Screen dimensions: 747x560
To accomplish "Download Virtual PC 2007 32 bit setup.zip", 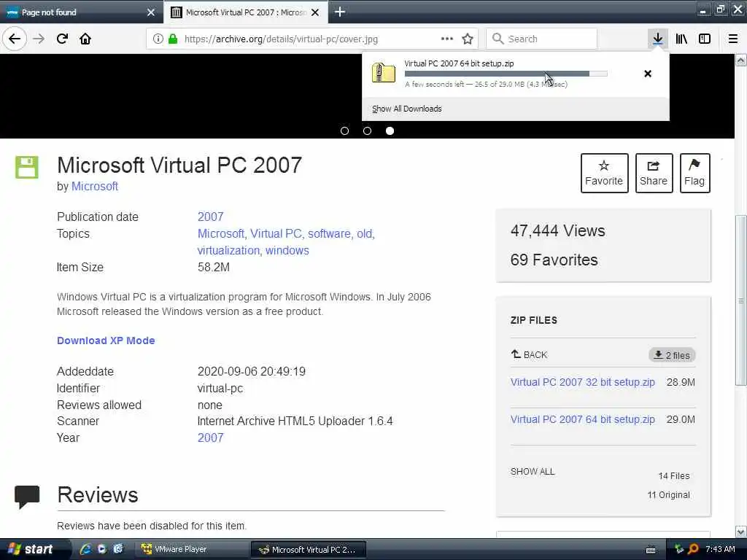I will click(x=582, y=382).
